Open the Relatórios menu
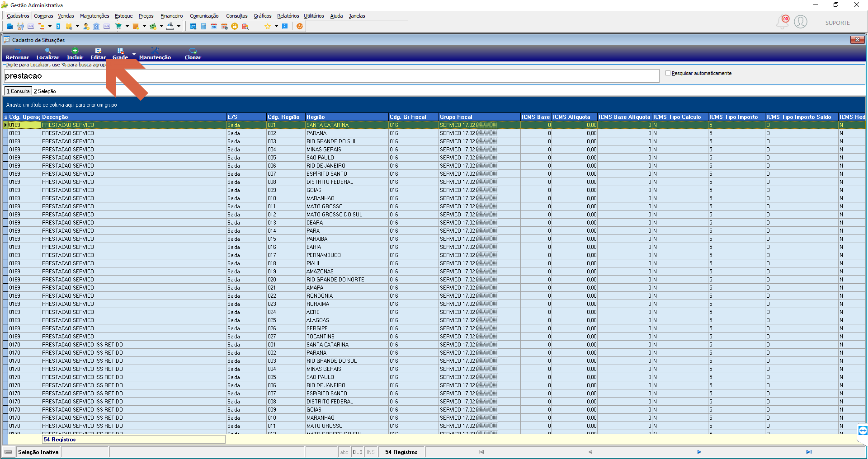 tap(288, 16)
